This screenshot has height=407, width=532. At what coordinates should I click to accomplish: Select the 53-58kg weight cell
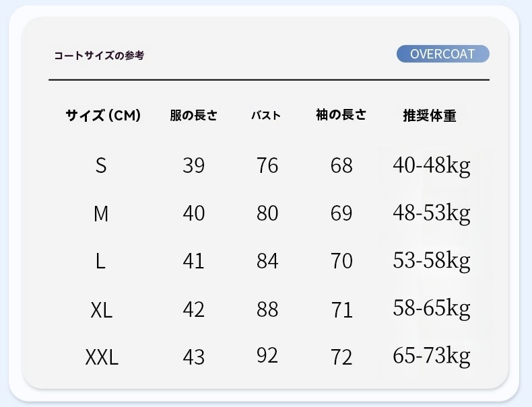pos(431,260)
